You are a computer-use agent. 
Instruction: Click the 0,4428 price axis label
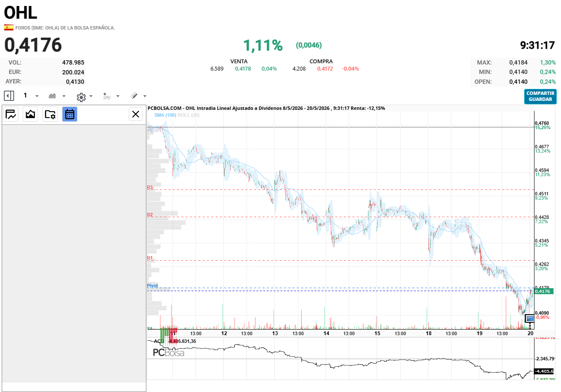(x=542, y=218)
